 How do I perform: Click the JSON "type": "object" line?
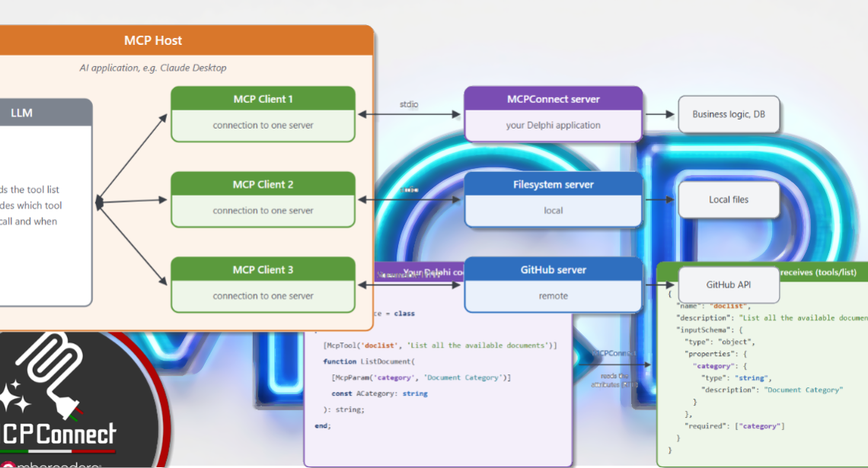coord(719,342)
